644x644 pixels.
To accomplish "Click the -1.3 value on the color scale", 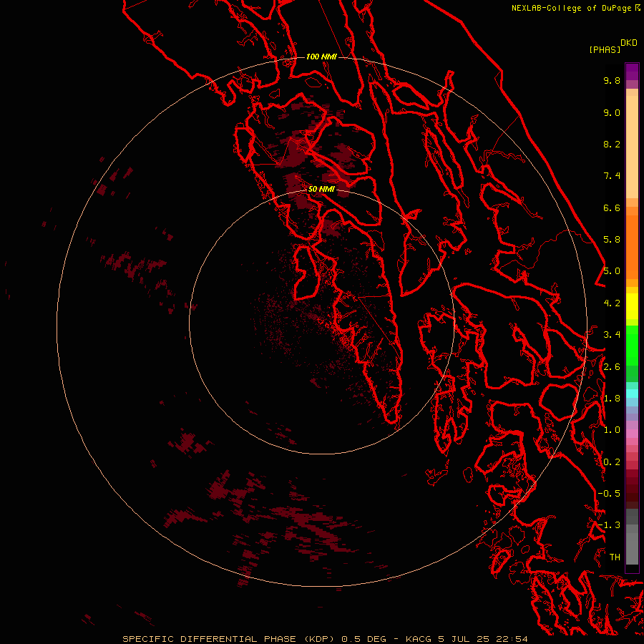I will pos(609,525).
